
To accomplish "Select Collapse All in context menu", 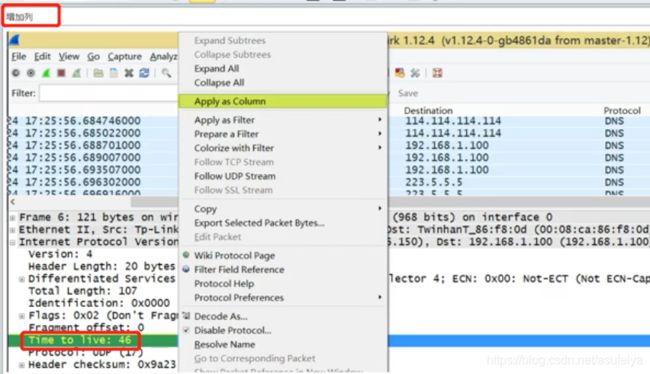I will (219, 83).
